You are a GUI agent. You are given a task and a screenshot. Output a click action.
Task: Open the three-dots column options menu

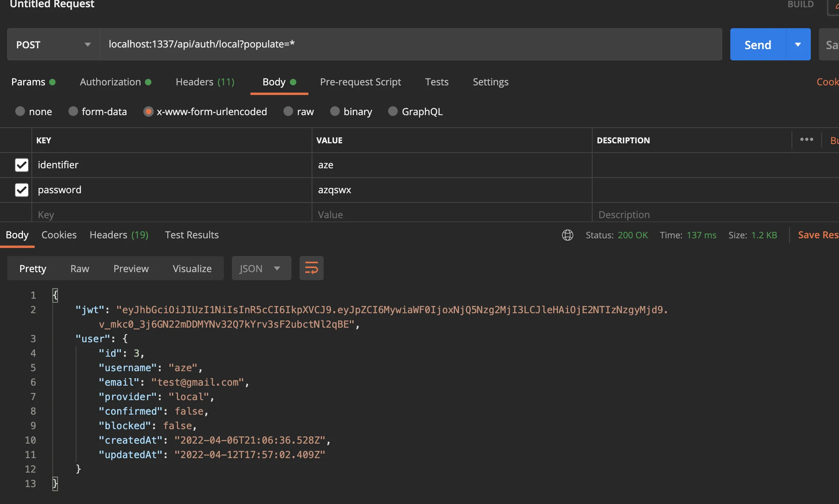coord(806,140)
